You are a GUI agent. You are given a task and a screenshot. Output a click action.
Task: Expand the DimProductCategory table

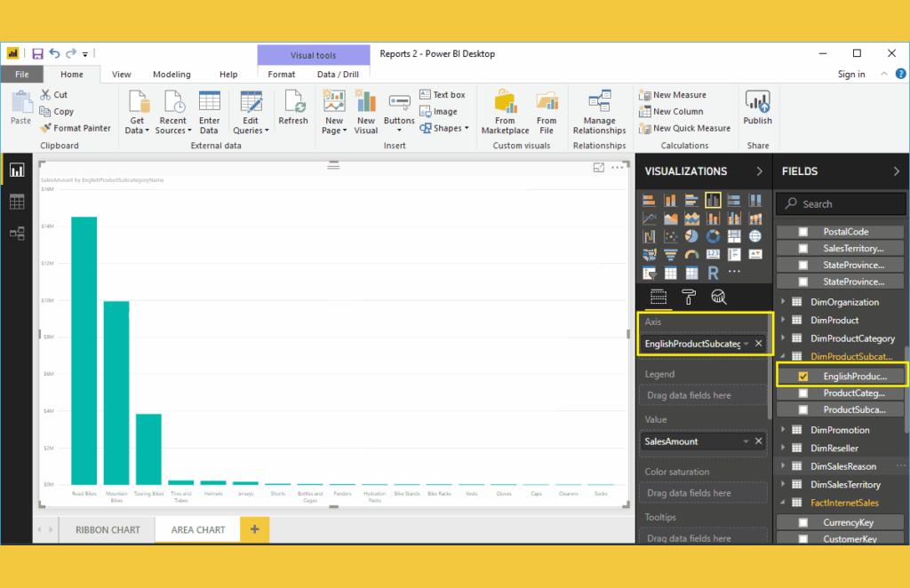pyautogui.click(x=783, y=338)
